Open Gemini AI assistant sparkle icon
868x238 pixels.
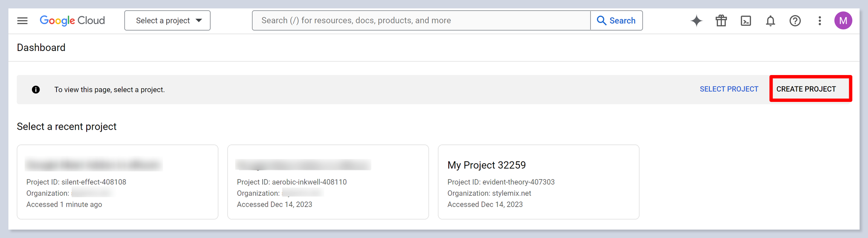(x=696, y=21)
